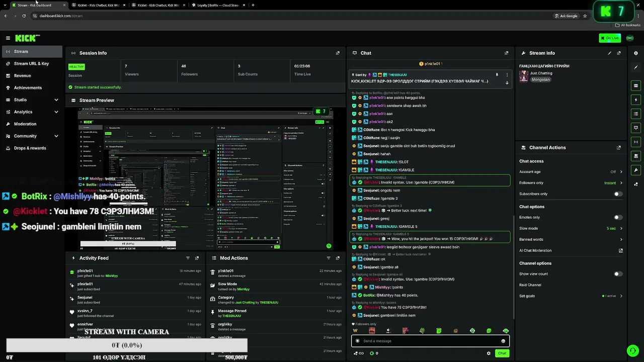Click the Kick logo in the header
The image size is (644, 362).
[26, 38]
